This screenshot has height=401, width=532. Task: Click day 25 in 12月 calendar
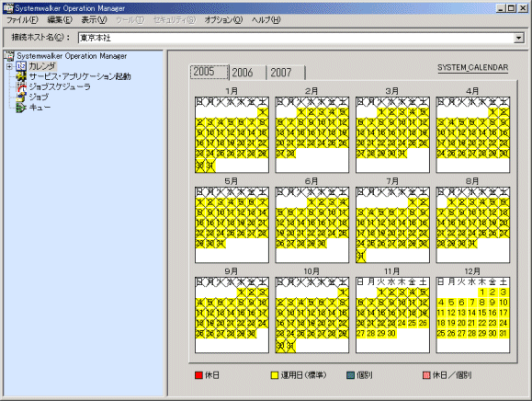point(441,334)
